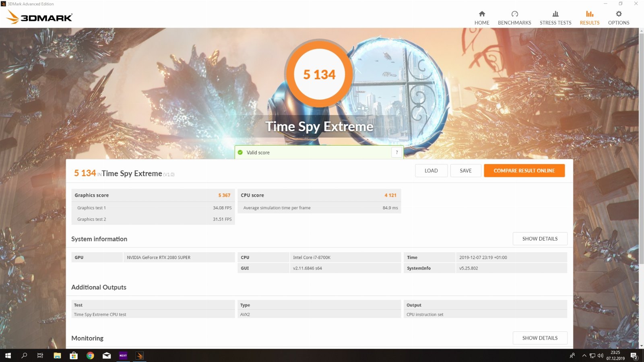Click the SAVE button
The width and height of the screenshot is (644, 362).
pos(466,171)
